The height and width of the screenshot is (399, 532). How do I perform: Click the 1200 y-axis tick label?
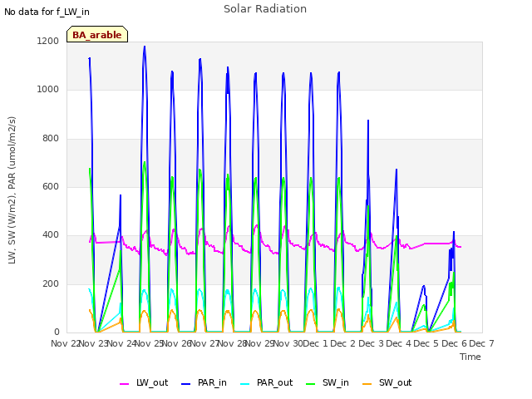[48, 41]
